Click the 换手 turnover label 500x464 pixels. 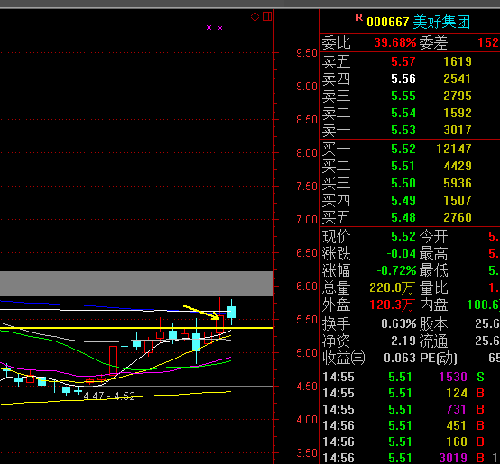[336, 324]
